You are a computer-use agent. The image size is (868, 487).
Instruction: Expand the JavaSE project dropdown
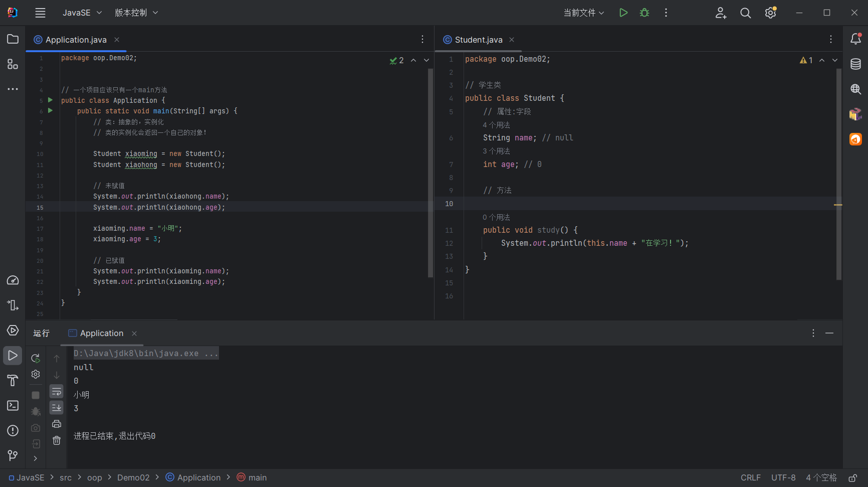(x=82, y=13)
